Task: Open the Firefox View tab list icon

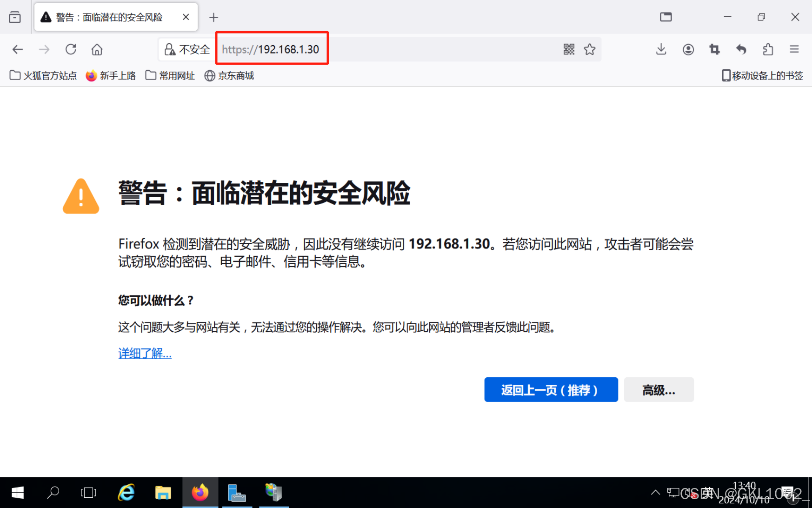Action: tap(15, 17)
